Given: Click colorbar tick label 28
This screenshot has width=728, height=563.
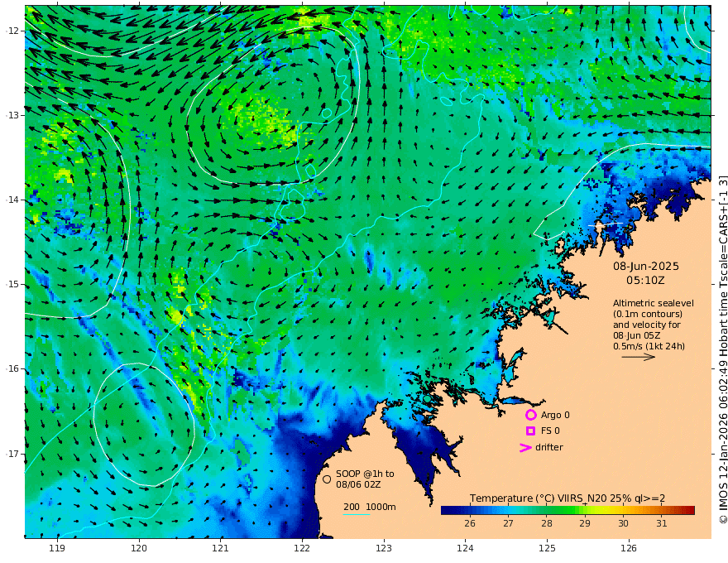Looking at the screenshot, I should 547,523.
